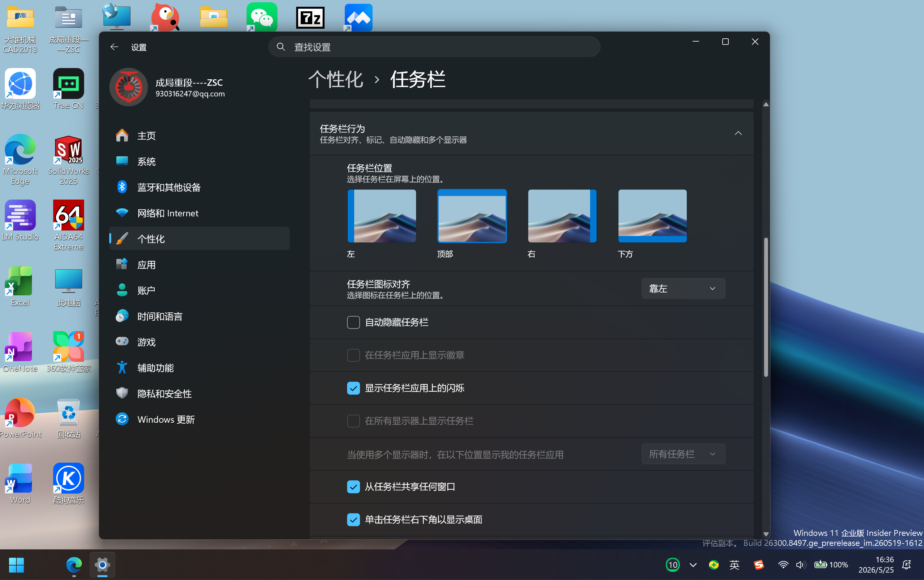Select the 左 taskbar position thumbnail
Screen dimensions: 924x580
click(x=382, y=216)
